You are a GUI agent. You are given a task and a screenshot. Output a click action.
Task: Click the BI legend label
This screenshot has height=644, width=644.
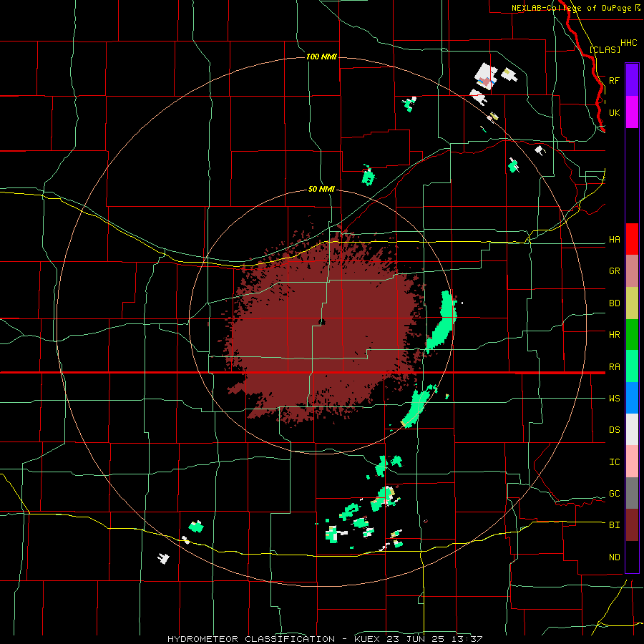[614, 525]
